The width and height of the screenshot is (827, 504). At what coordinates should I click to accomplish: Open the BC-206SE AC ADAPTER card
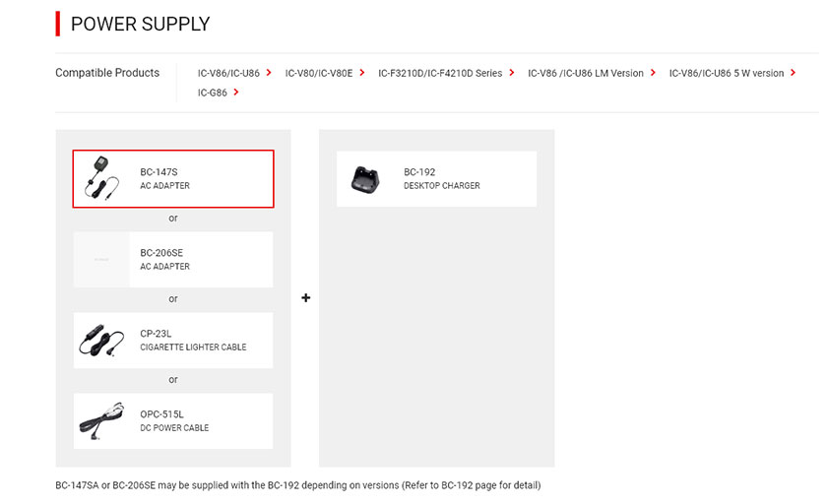173,259
